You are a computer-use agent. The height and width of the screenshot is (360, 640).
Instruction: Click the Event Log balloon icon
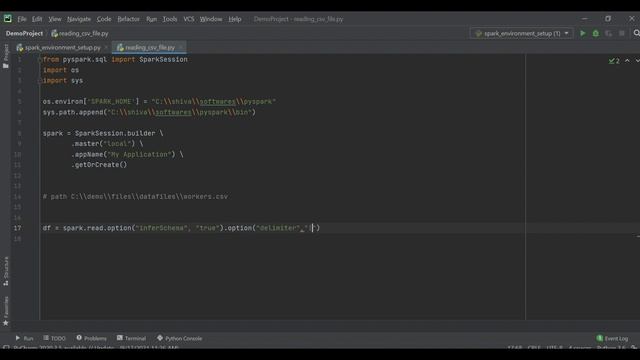coord(600,338)
